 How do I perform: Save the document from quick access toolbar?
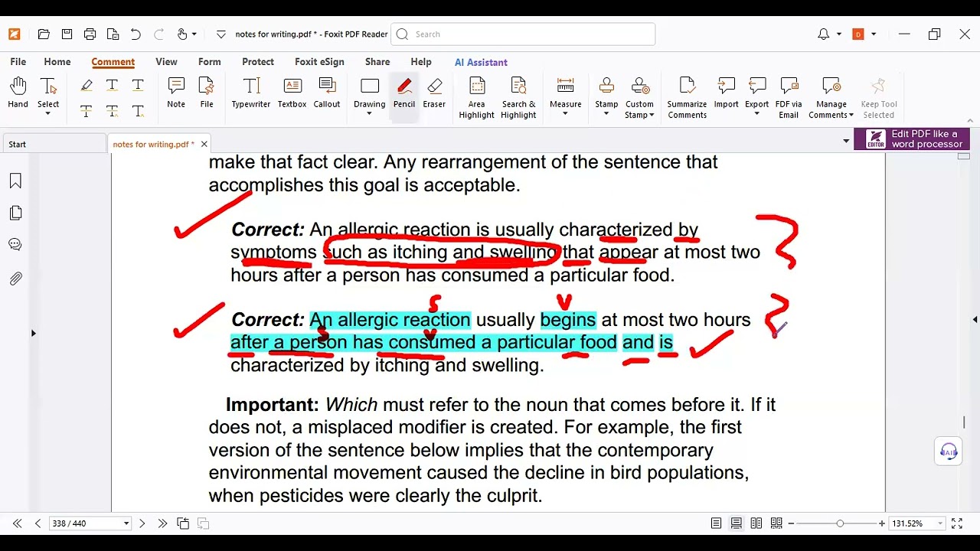click(x=67, y=34)
